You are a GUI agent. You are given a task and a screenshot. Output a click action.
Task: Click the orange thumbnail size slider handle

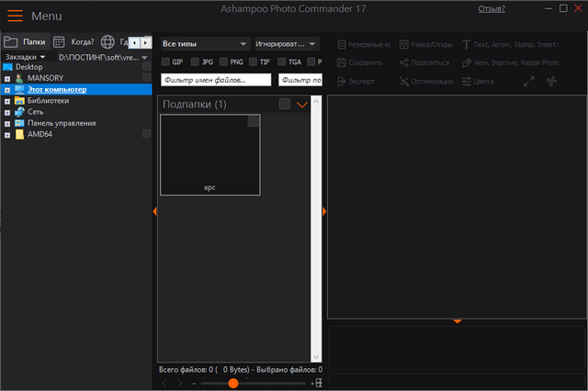(233, 383)
